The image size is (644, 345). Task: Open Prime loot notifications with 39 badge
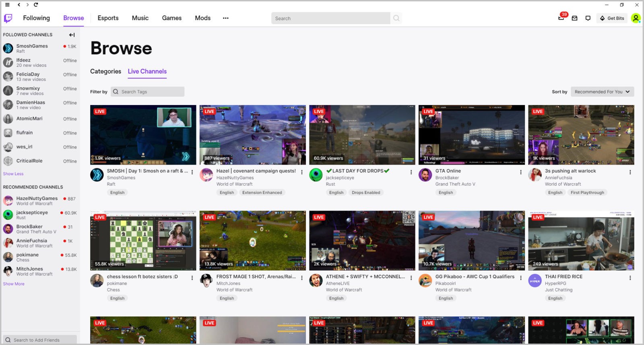click(x=561, y=17)
